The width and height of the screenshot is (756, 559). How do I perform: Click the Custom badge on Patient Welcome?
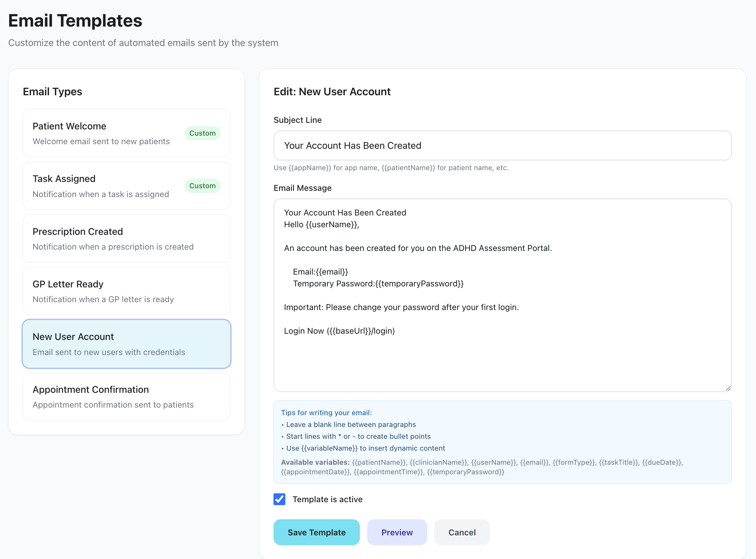click(x=202, y=133)
